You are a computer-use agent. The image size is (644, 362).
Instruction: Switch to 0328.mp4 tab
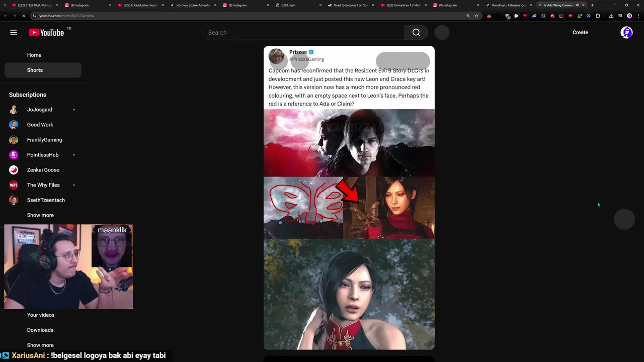click(x=299, y=5)
